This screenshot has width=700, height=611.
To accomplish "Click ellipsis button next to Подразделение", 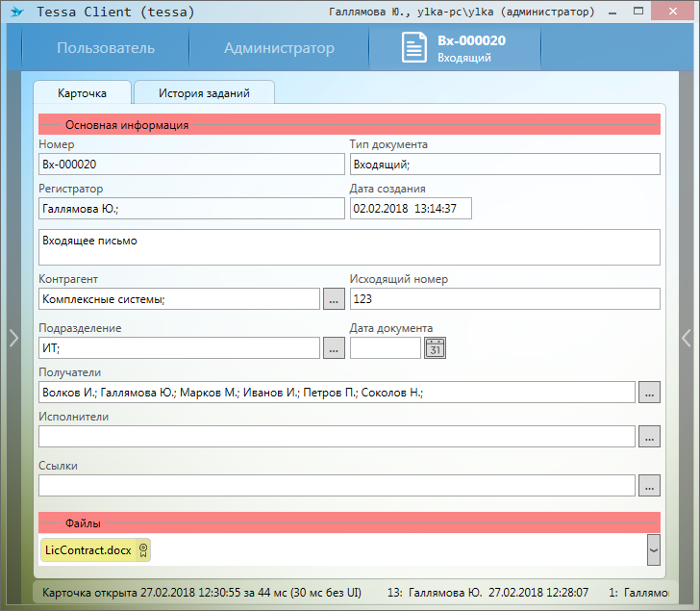I will (334, 348).
